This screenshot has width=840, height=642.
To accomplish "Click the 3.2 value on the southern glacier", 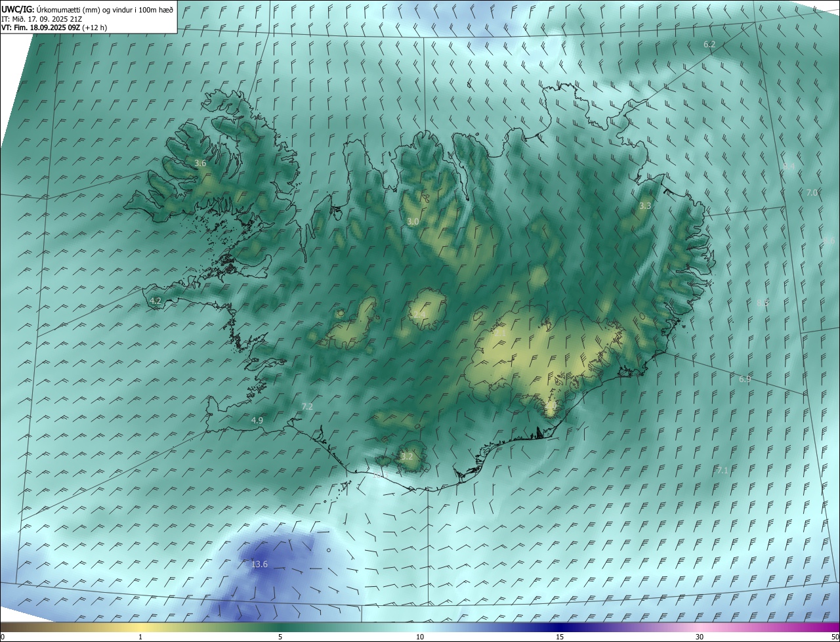I will 407,456.
